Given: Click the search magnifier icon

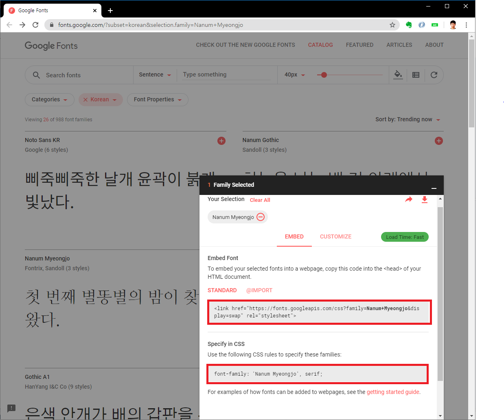Looking at the screenshot, I should point(36,75).
